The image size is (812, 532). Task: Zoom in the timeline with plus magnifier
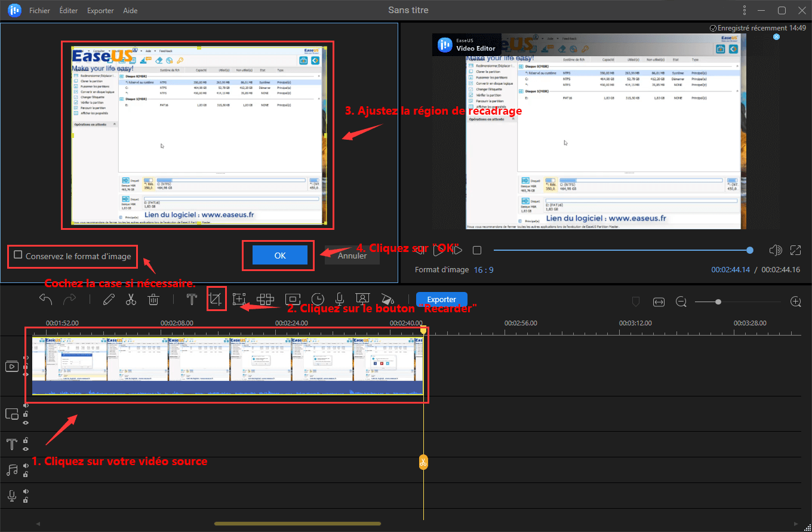(795, 302)
